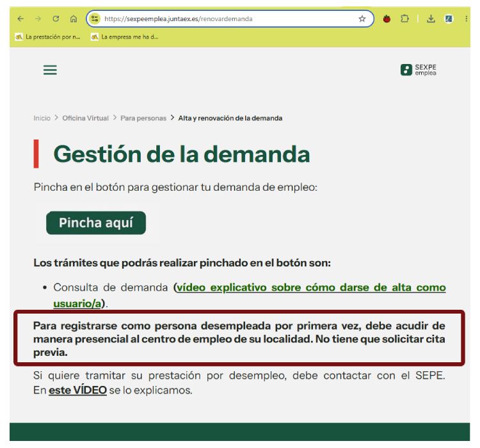The width and height of the screenshot is (480, 448).
Task: Click the SEXPE emplea logo
Action: click(419, 70)
